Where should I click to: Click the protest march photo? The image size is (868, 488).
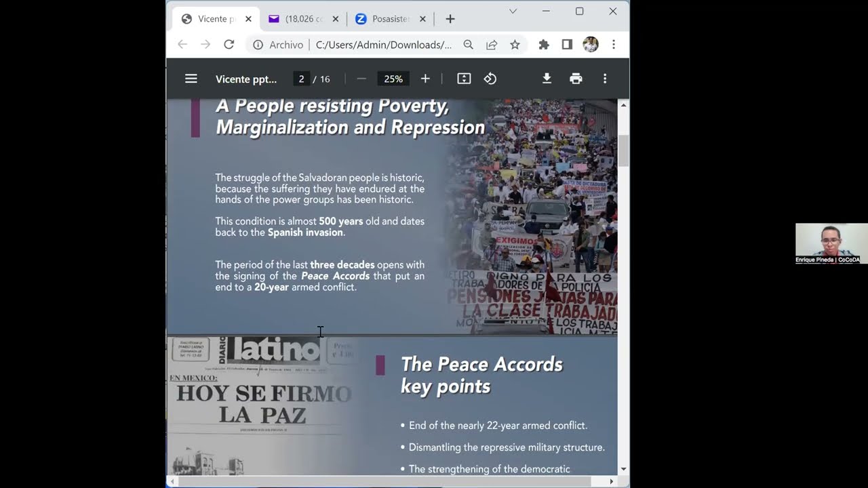pyautogui.click(x=533, y=217)
